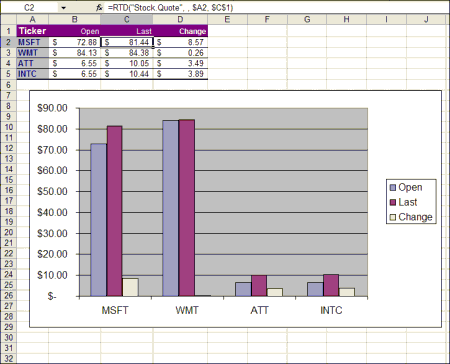Select row 31 header
Image resolution: width=450 pixels, height=364 pixels.
[9, 348]
